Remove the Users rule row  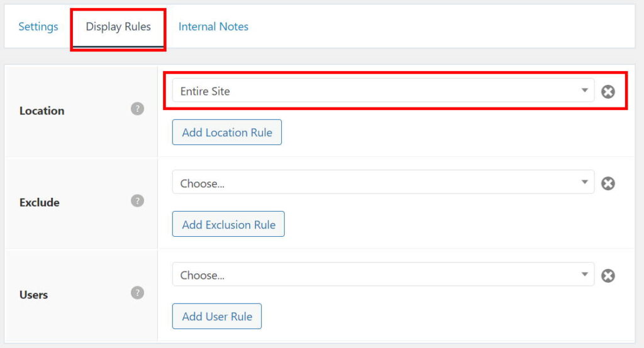pyautogui.click(x=608, y=276)
